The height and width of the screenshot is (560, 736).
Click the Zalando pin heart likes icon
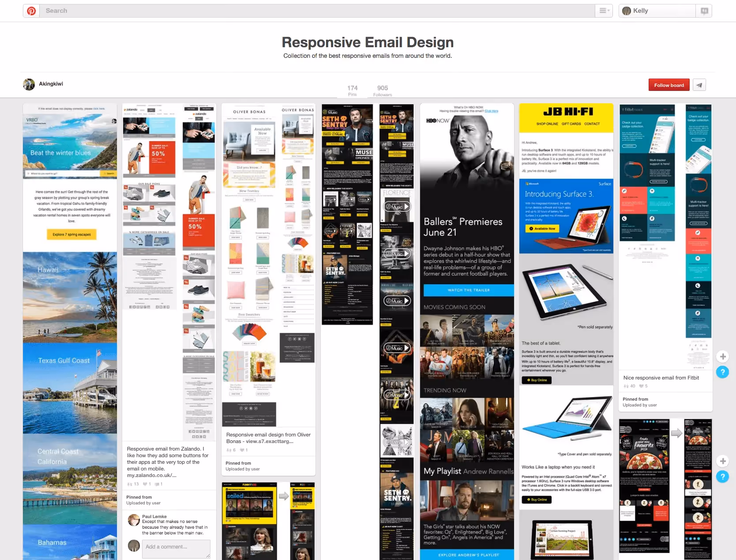(145, 484)
